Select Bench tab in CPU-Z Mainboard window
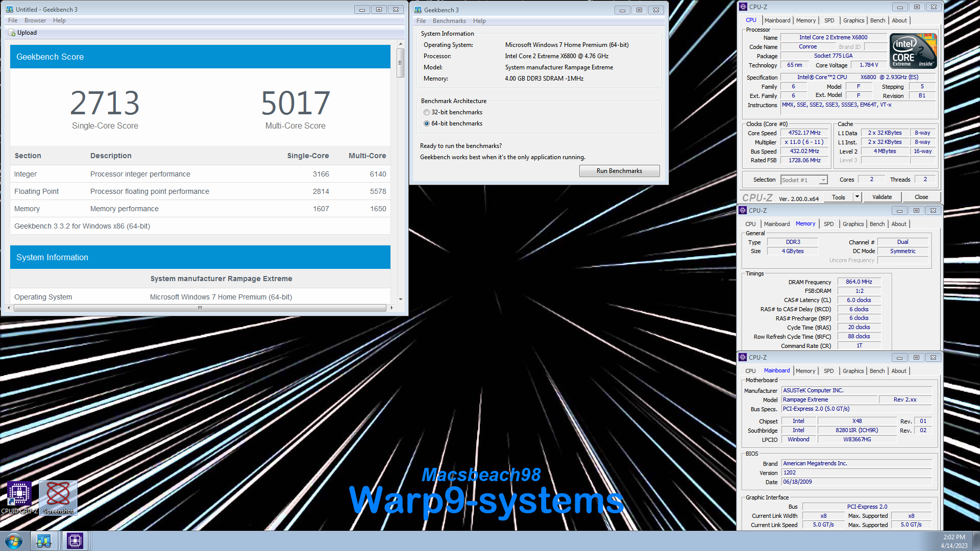Image resolution: width=980 pixels, height=551 pixels. (x=877, y=371)
